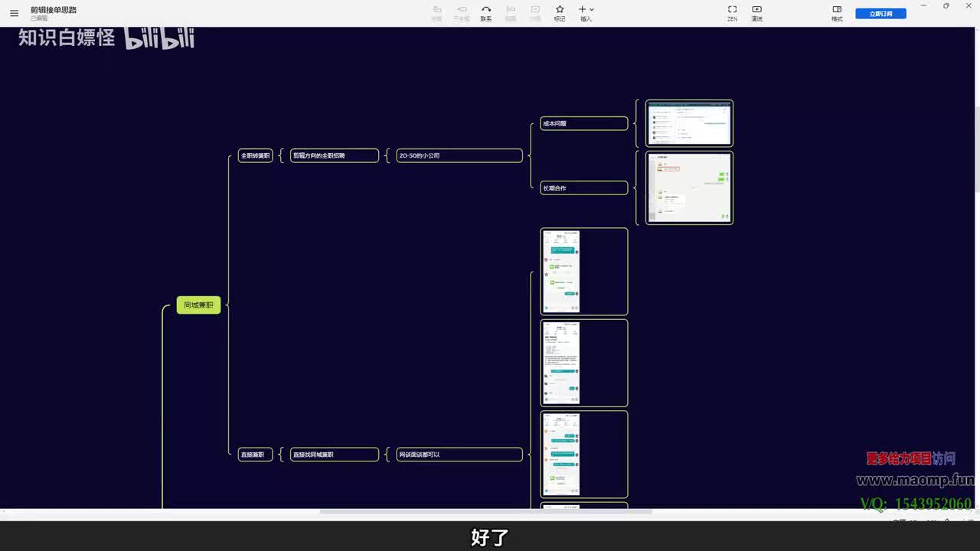Screen dimensions: 980x551
Task: Select the 直接找同城兼职 topic node
Action: 335,455
